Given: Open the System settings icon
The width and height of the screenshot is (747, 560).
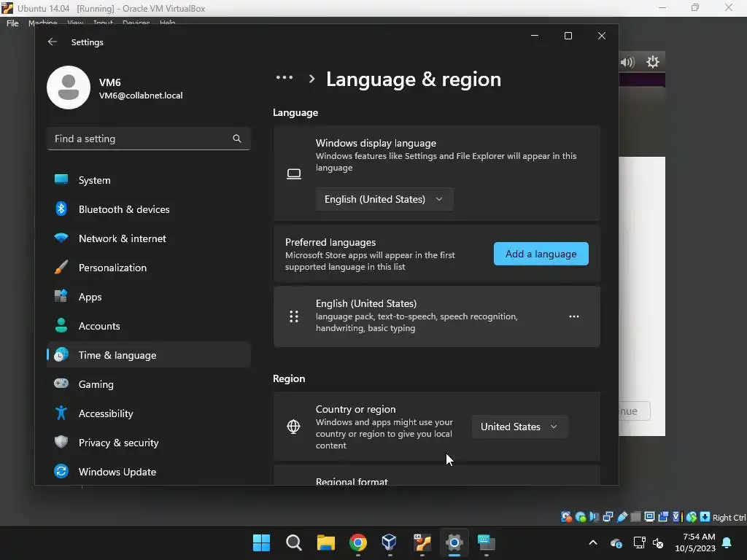Looking at the screenshot, I should point(61,179).
